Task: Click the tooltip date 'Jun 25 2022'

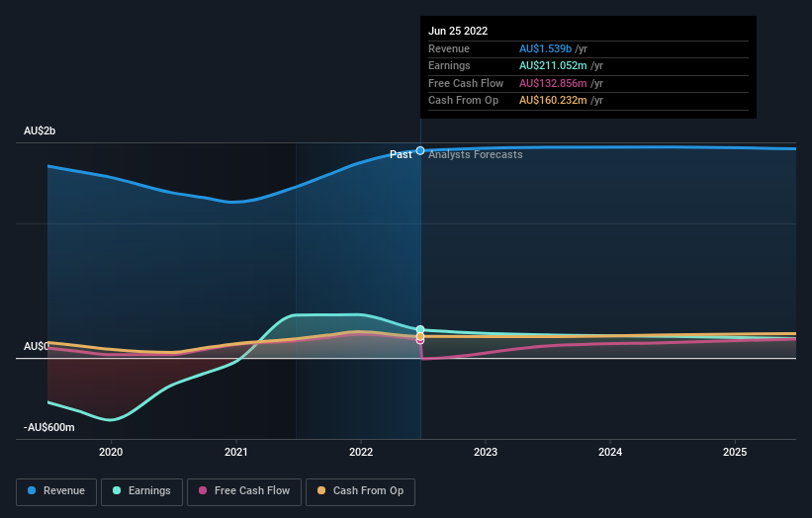Action: 458,31
